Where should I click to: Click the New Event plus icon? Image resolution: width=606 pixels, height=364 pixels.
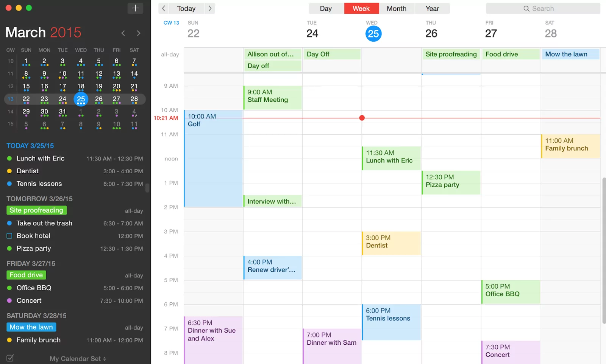[135, 8]
